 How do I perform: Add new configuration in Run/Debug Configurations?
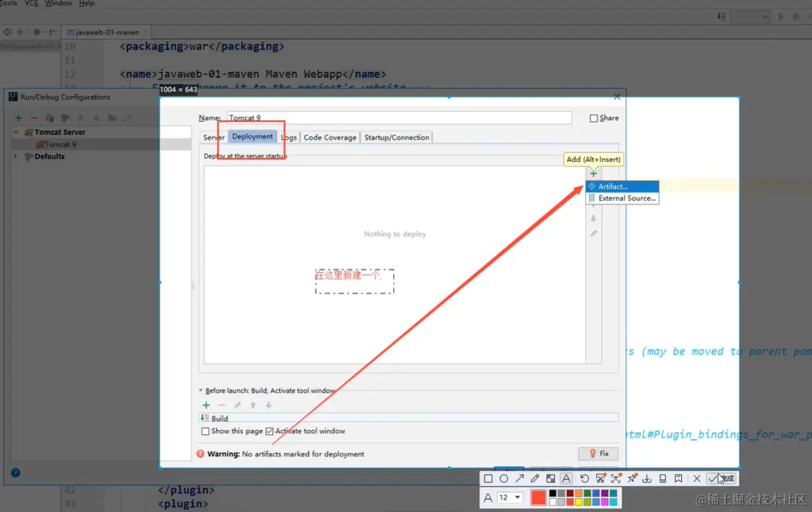pos(18,118)
